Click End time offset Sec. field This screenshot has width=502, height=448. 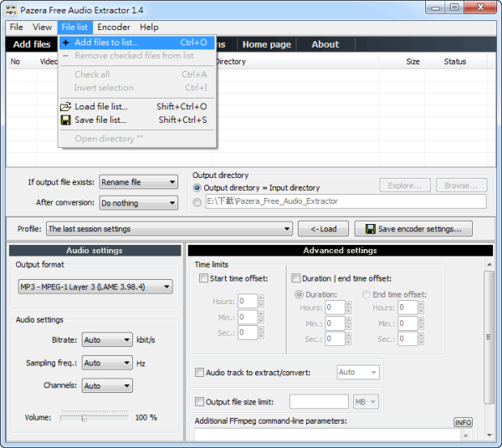[408, 339]
